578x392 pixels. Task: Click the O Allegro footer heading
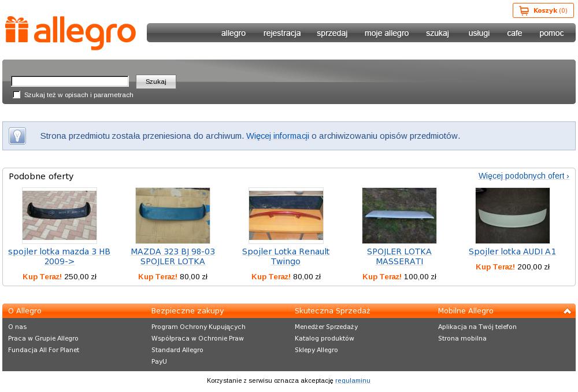(x=25, y=311)
